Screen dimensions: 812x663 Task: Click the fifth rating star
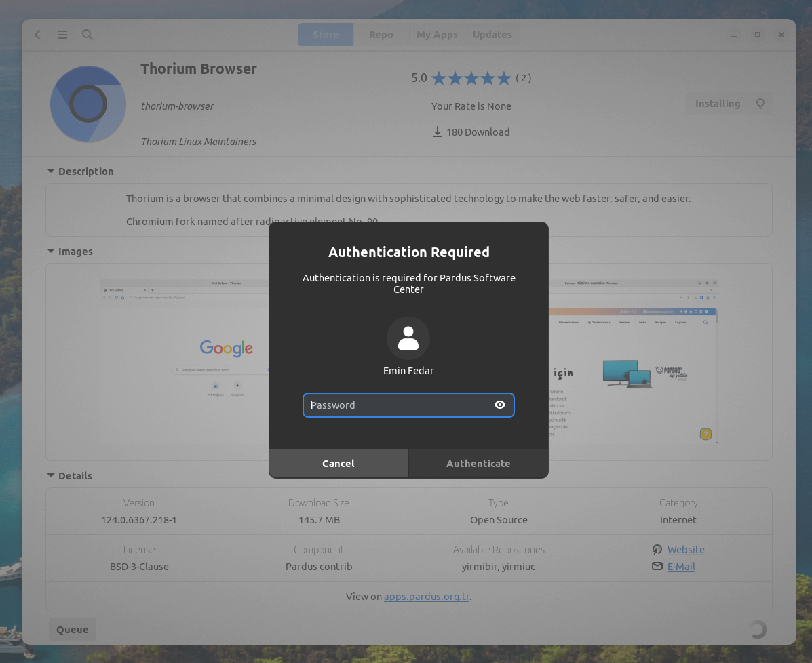(505, 78)
